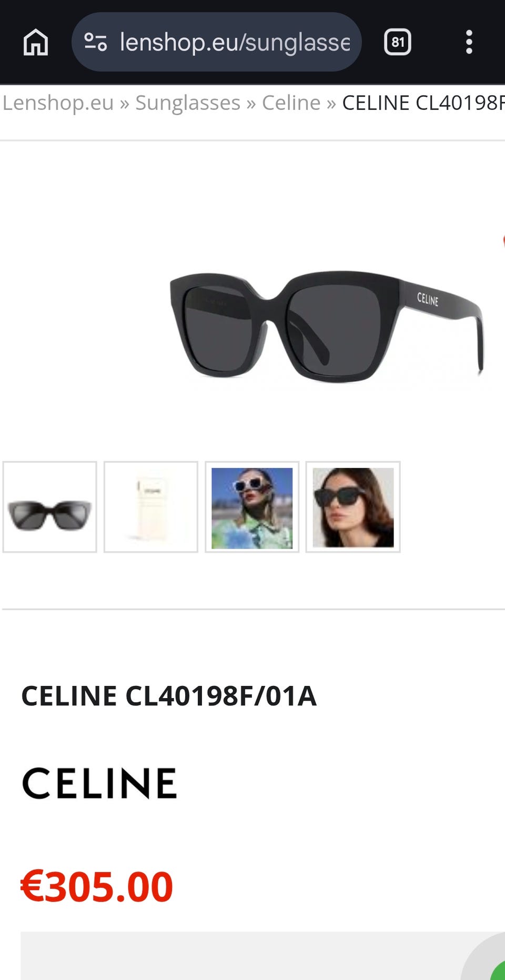Show the white Celine case thumbnail
Screen dimensions: 505x980
pos(151,507)
